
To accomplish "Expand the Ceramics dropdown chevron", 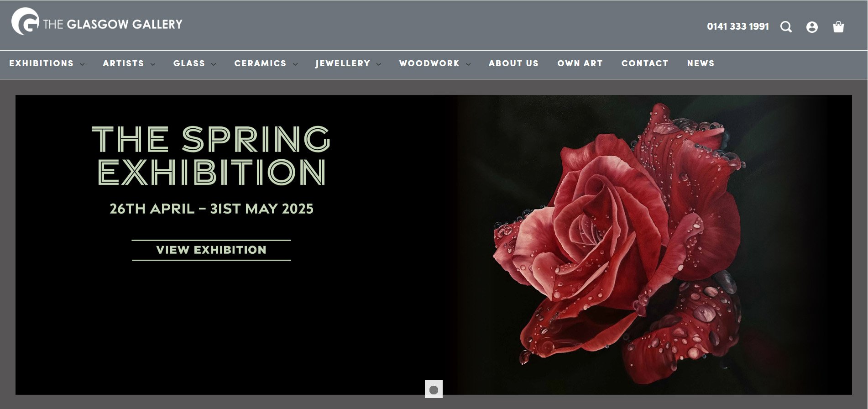I will tap(295, 64).
